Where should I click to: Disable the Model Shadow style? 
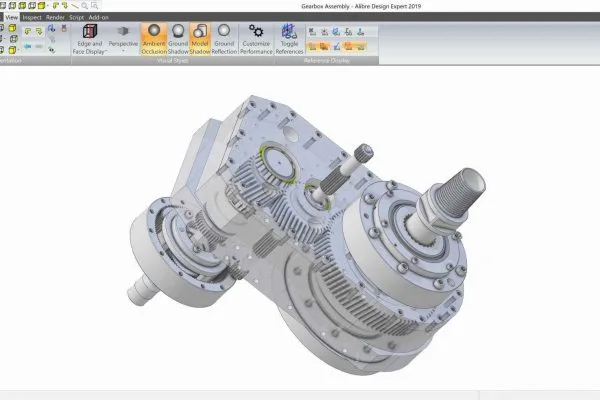(x=200, y=39)
